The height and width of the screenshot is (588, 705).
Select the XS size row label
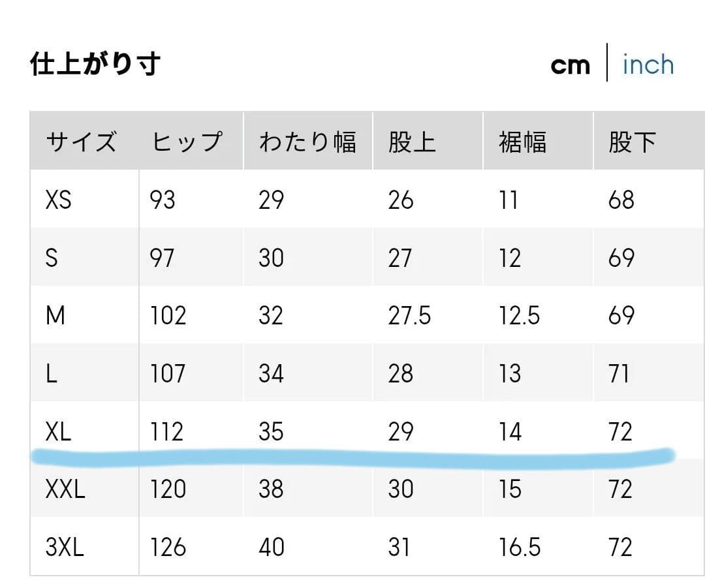tap(59, 200)
